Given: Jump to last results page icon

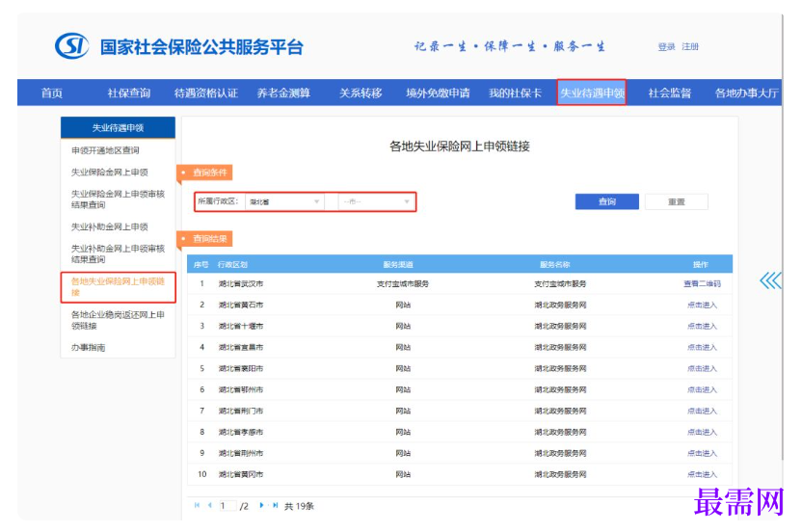Looking at the screenshot, I should pyautogui.click(x=275, y=505).
